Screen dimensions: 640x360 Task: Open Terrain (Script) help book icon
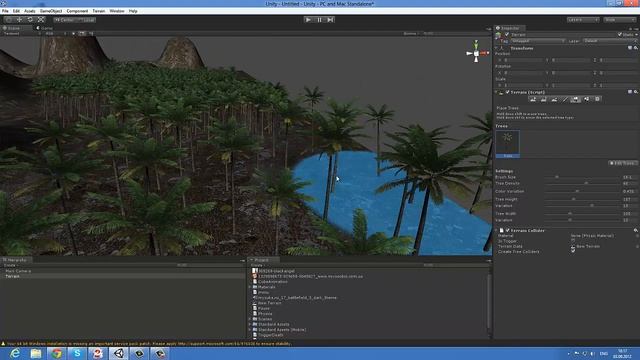click(x=629, y=92)
